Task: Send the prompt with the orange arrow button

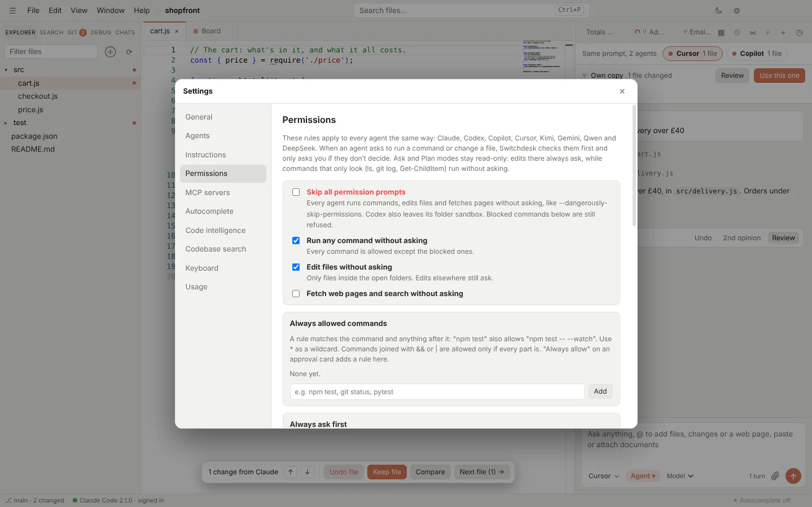Action: [x=793, y=476]
